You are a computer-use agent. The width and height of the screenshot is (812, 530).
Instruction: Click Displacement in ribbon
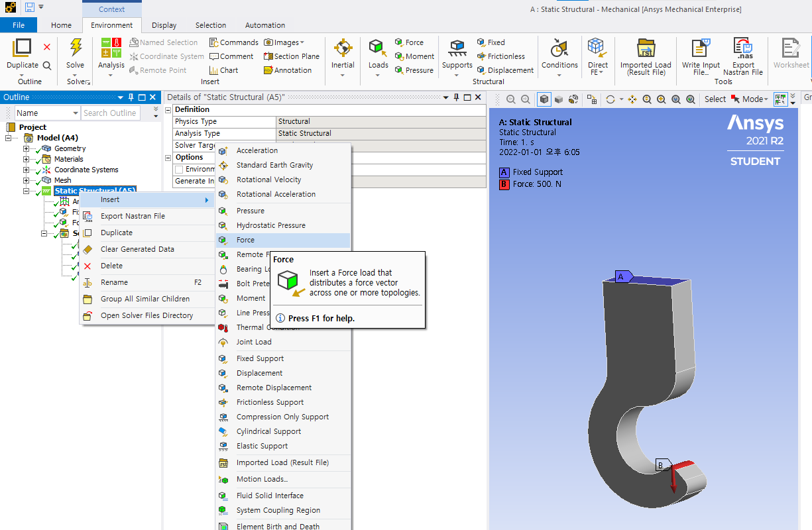point(505,70)
